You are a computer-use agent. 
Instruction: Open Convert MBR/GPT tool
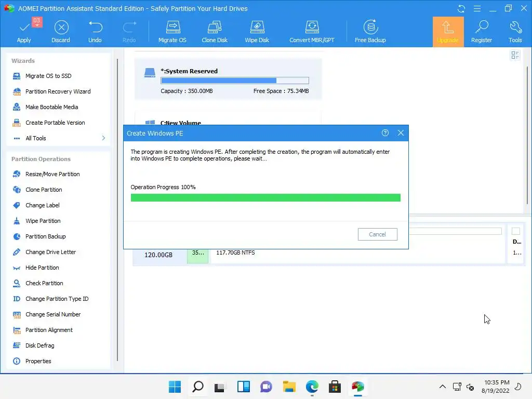(312, 32)
